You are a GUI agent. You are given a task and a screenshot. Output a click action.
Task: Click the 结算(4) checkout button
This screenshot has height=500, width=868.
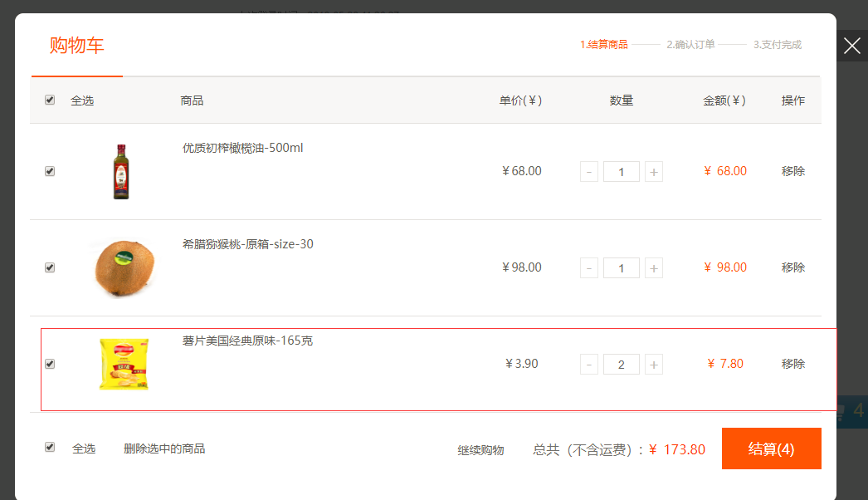(x=771, y=449)
